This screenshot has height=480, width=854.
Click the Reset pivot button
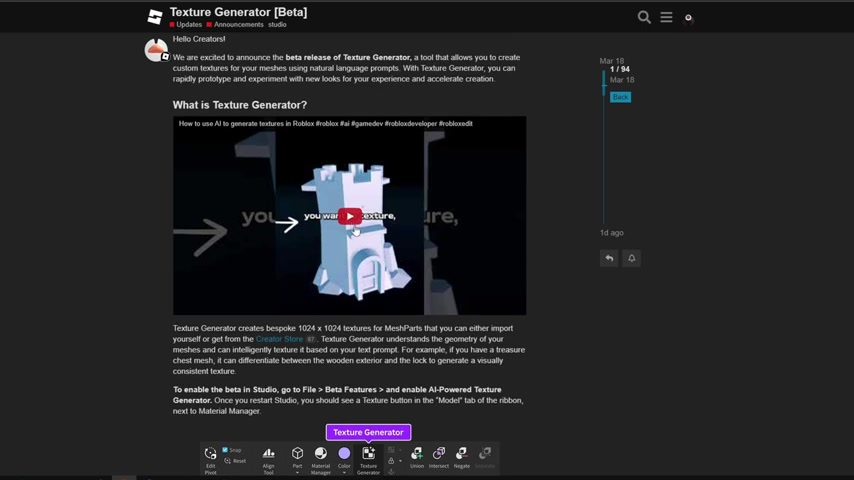pos(235,461)
